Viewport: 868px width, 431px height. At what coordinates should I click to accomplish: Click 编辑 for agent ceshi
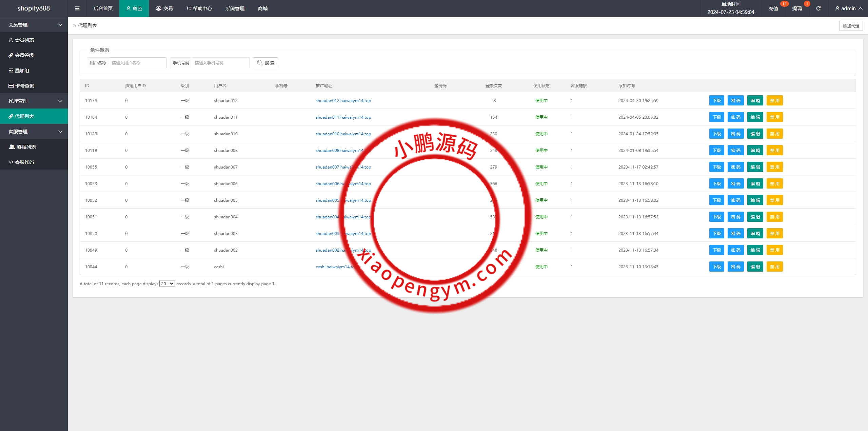[x=755, y=267]
